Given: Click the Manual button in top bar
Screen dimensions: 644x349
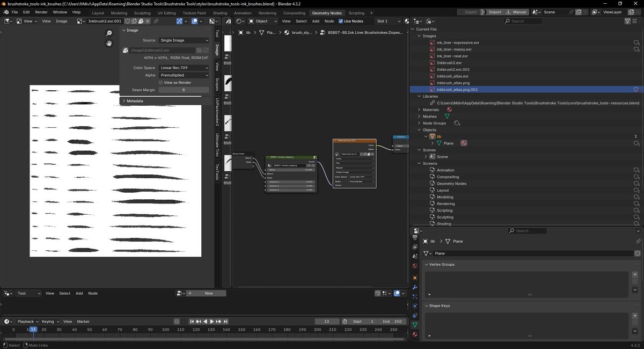Looking at the screenshot, I should tap(516, 12).
